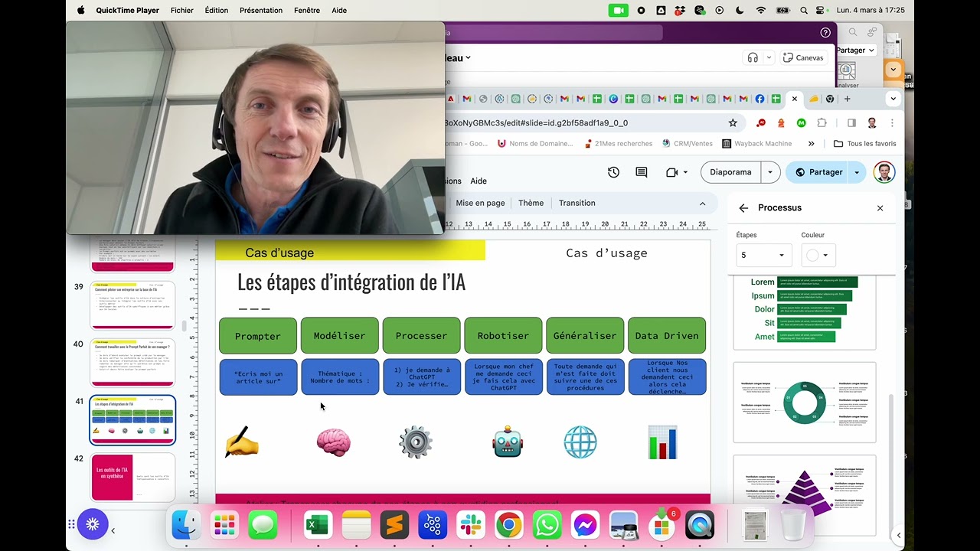This screenshot has width=980, height=551.
Task: Open Spotlight search in menu bar
Action: coord(803,10)
